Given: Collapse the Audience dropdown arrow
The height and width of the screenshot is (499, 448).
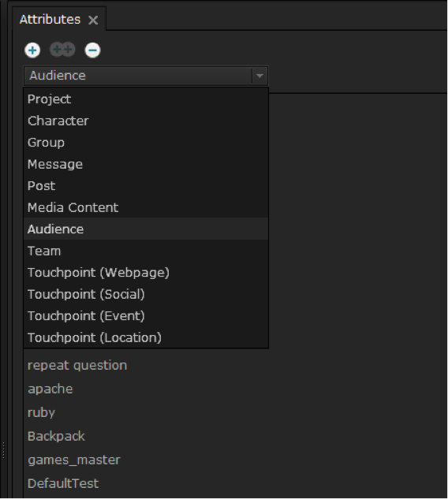Looking at the screenshot, I should [259, 76].
